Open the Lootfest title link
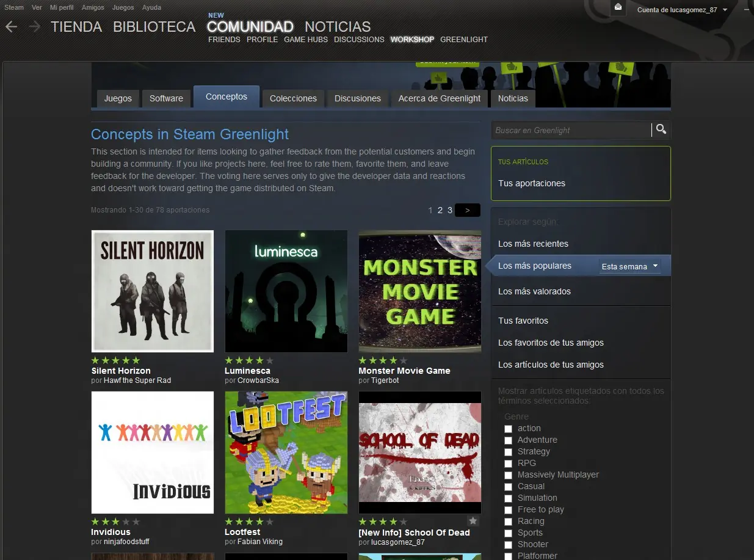The height and width of the screenshot is (560, 754). pos(242,532)
